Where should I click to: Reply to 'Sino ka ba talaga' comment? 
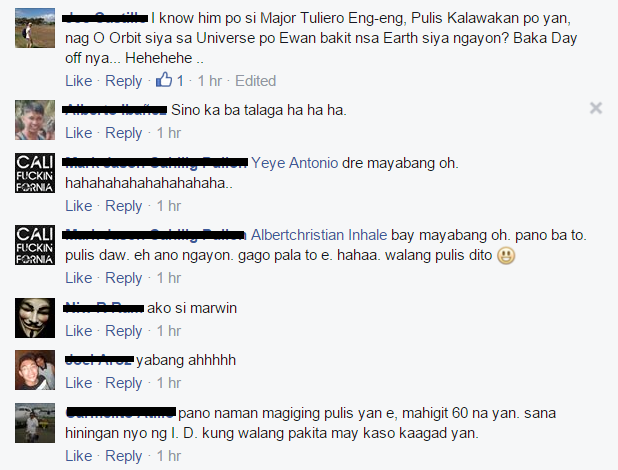pyautogui.click(x=123, y=133)
